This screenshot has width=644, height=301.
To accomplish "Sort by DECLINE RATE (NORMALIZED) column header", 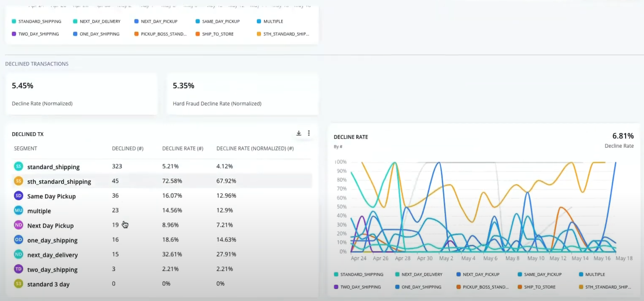I will tap(255, 149).
